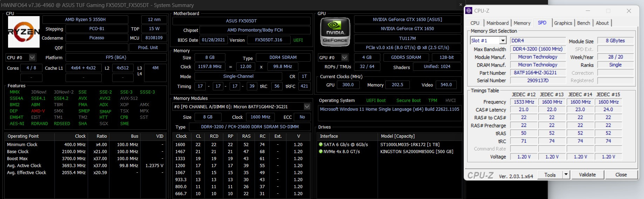Screen dimensions: 644x199
Task: Switch to the Memory tab in CPU-Z
Action: coord(522,23)
